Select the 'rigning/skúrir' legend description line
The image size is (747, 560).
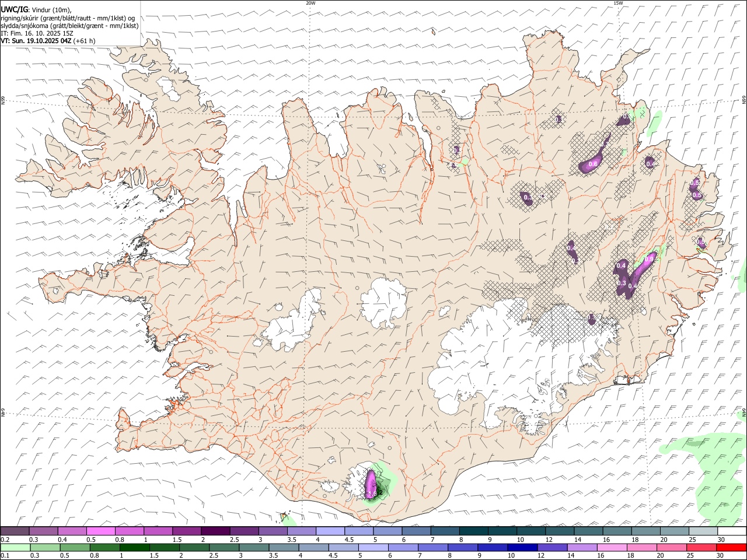[x=68, y=18]
